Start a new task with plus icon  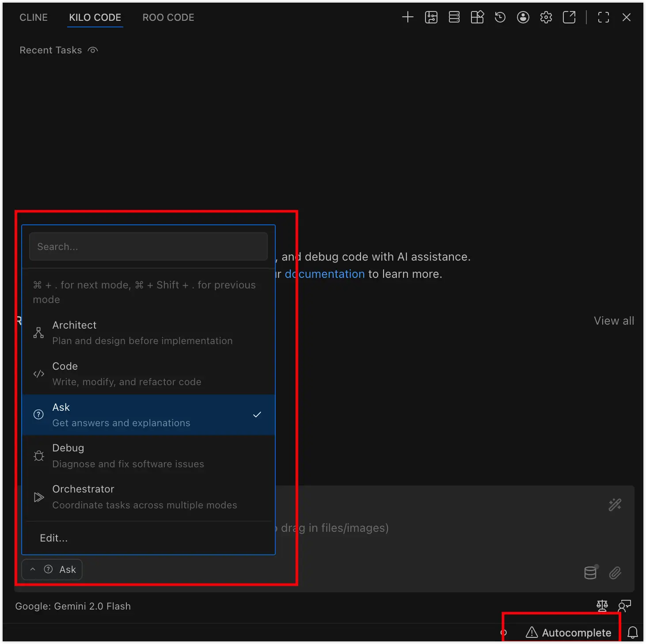407,17
